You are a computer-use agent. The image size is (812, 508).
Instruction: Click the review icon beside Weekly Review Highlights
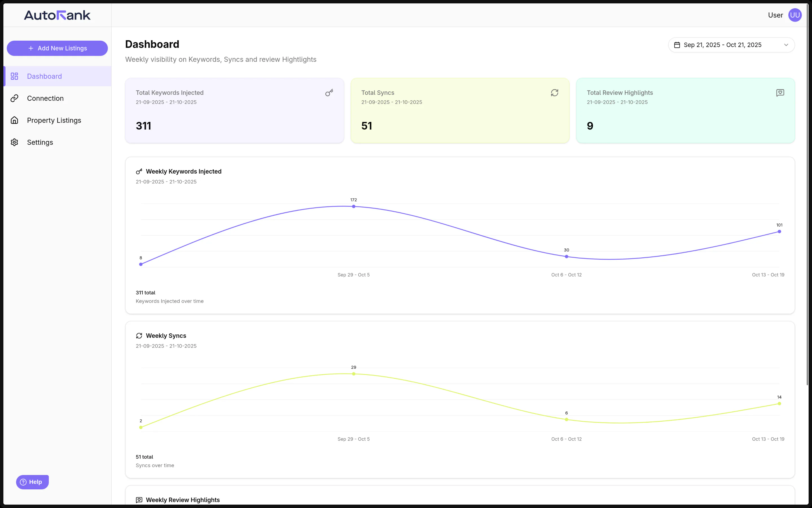click(139, 500)
